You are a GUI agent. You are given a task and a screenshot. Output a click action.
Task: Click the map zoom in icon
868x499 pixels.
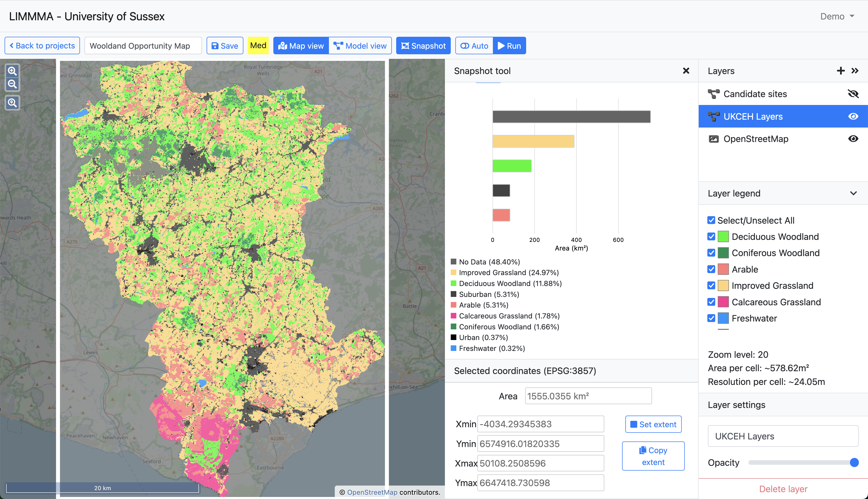12,71
